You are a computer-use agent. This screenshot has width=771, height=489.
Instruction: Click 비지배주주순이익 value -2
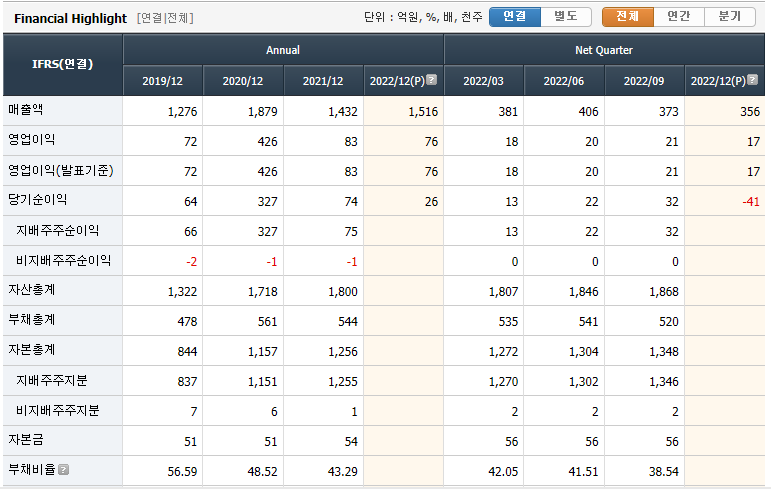tap(192, 262)
